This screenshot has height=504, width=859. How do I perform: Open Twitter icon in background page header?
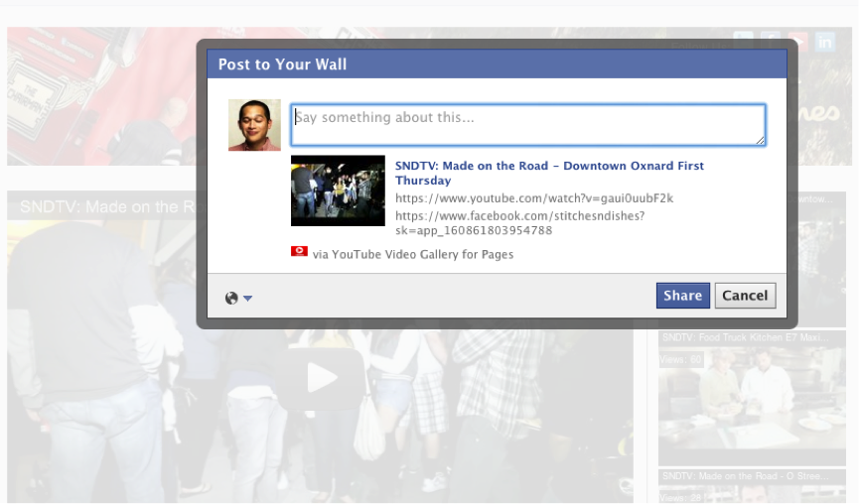[744, 41]
